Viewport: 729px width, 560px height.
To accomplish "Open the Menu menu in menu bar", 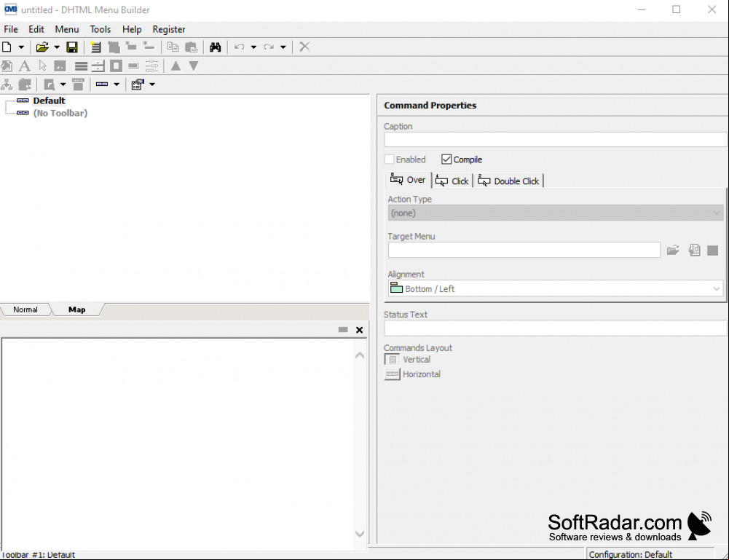I will pos(67,29).
